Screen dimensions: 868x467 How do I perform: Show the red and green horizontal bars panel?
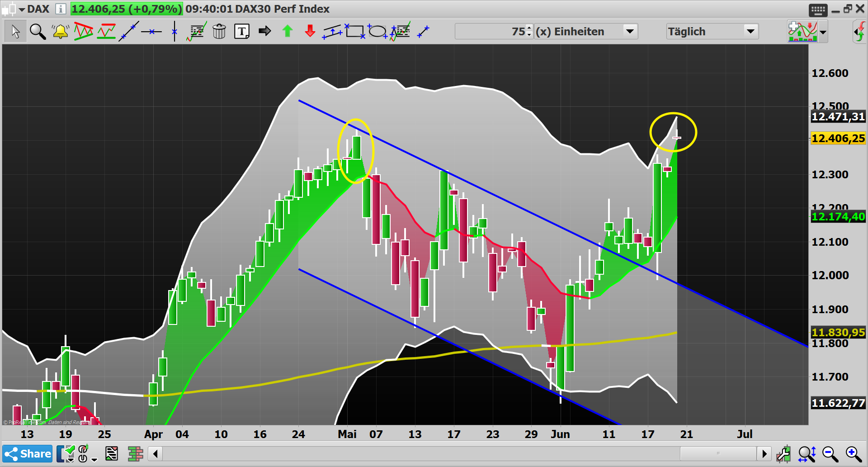[x=135, y=453]
